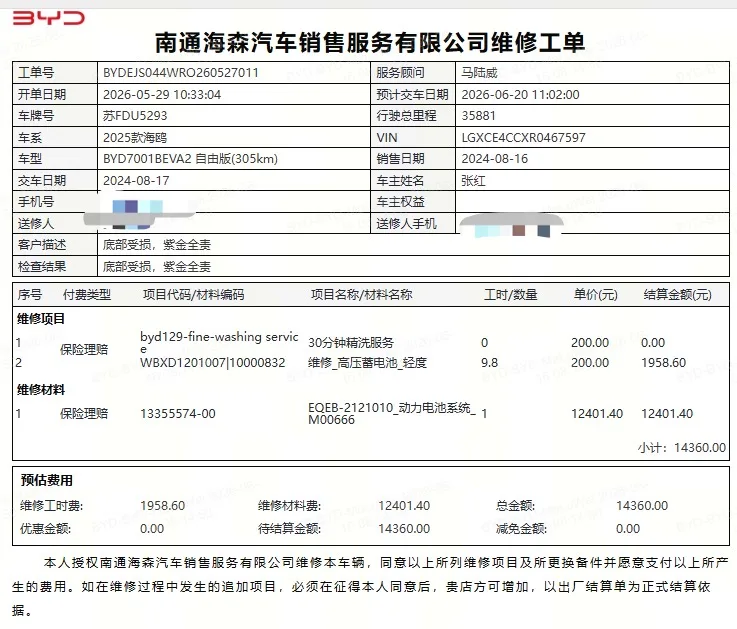Click the BYD logo at top left
This screenshot has width=737, height=629.
point(48,18)
